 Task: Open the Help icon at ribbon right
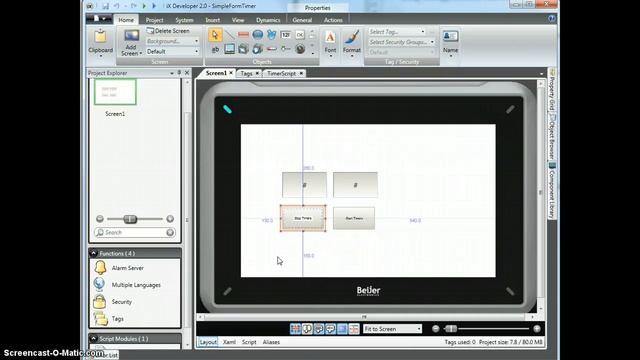click(551, 19)
